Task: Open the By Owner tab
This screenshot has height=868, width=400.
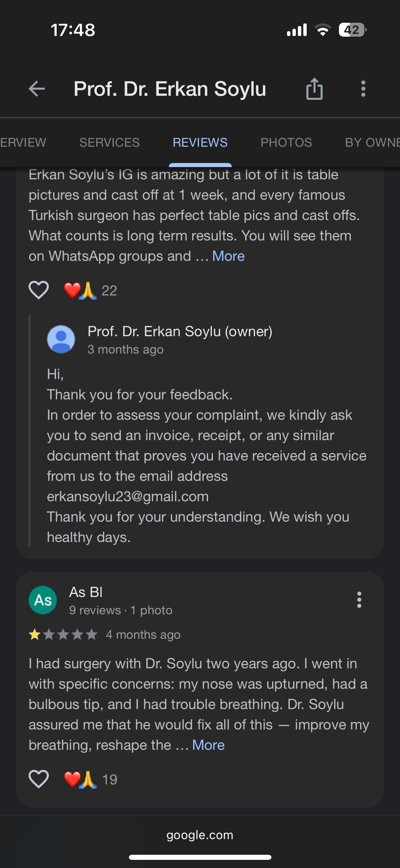Action: [372, 143]
